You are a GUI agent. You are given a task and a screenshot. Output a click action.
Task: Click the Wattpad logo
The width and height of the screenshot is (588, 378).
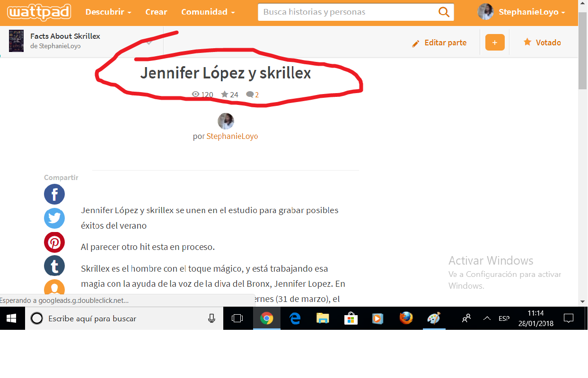(39, 12)
